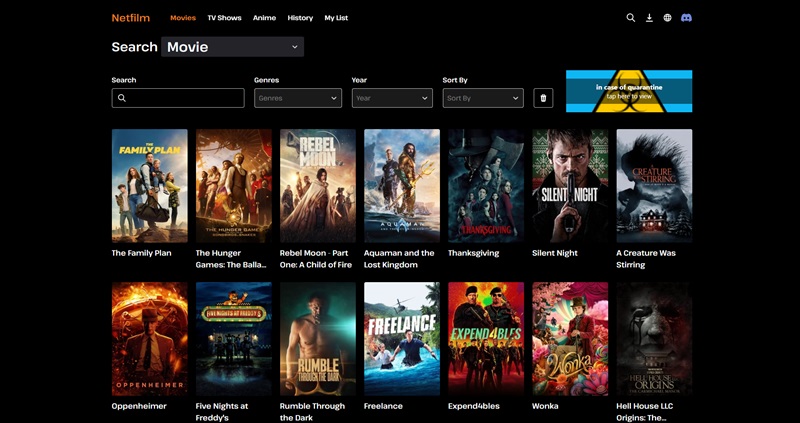This screenshot has width=800, height=423.
Task: Click the download icon in header
Action: click(x=649, y=18)
